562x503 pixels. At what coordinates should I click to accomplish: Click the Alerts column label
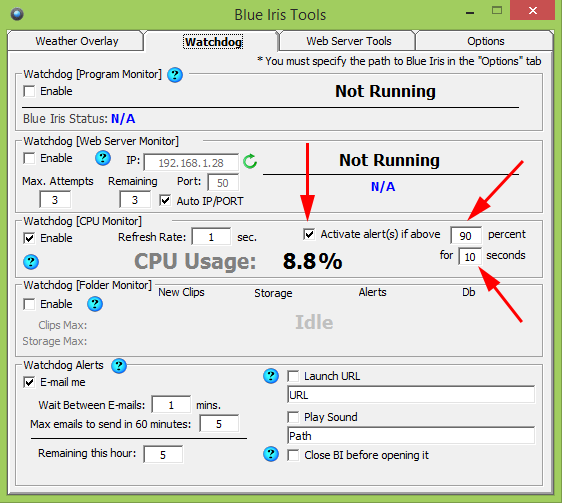click(x=372, y=292)
